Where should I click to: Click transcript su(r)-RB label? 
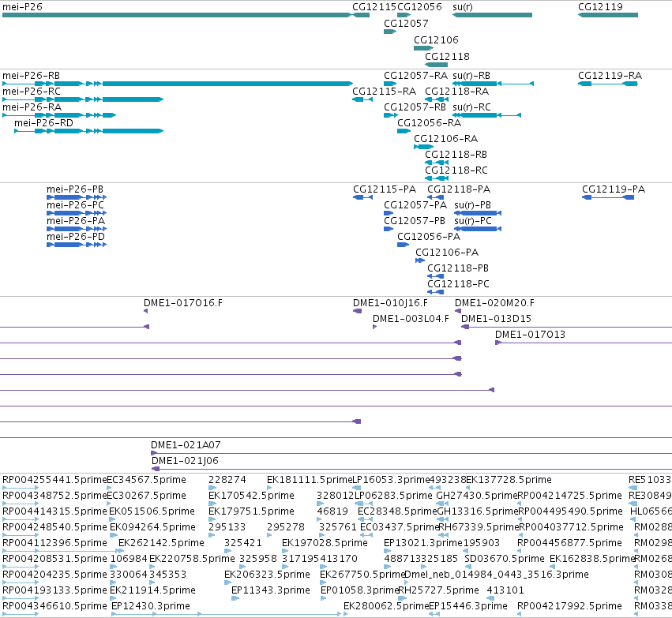tap(471, 76)
